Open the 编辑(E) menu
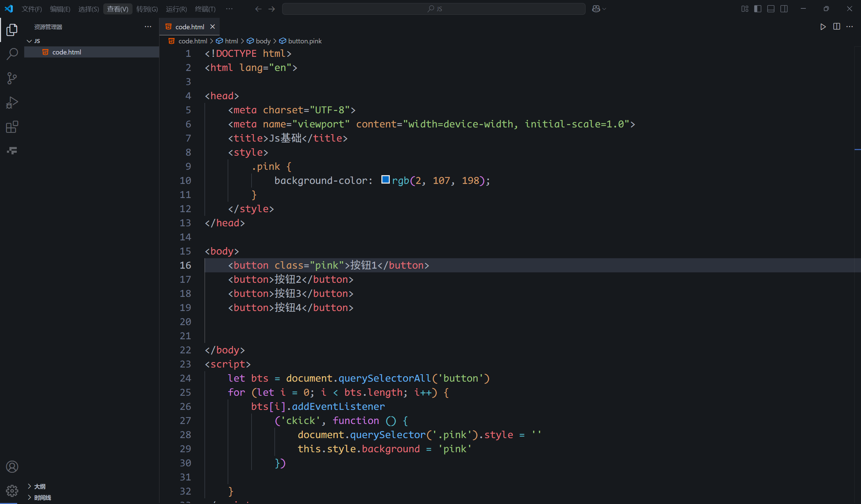The image size is (861, 504). point(60,9)
